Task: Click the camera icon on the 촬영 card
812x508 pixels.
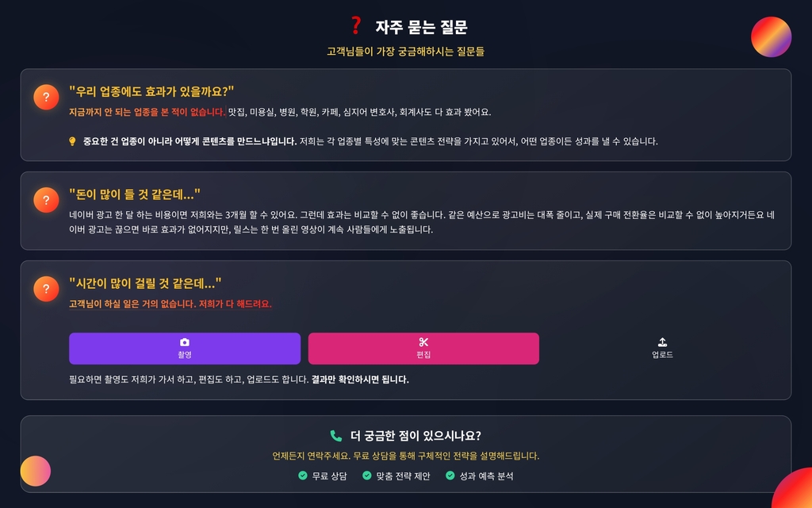Action: point(184,342)
